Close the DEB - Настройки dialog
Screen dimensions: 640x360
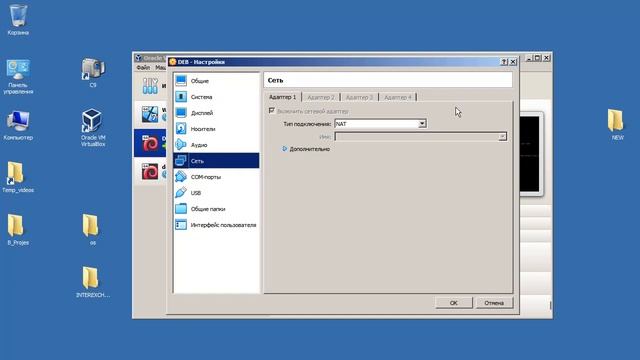coord(513,62)
